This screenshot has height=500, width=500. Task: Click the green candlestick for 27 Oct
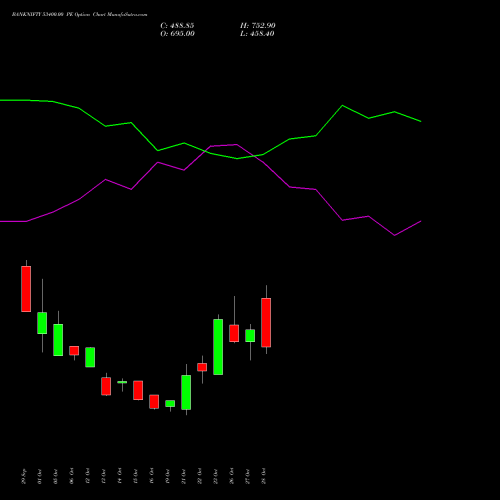(250, 335)
